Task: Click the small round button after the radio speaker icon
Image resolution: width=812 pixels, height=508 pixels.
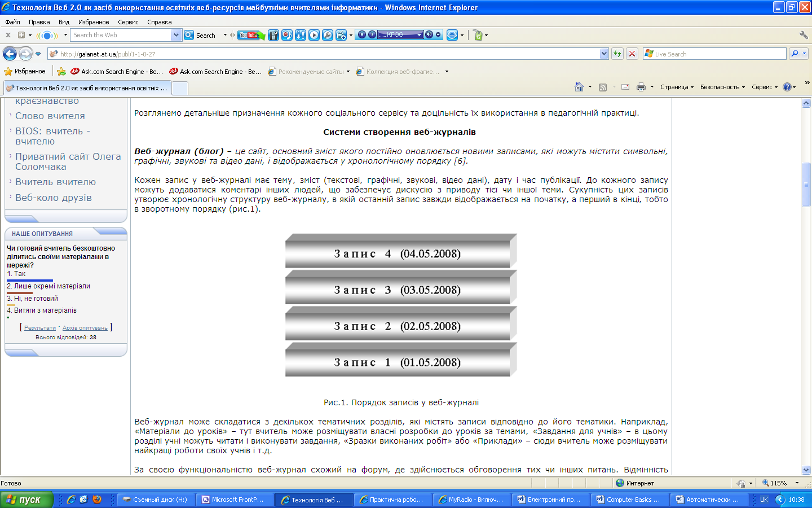Action: (439, 34)
